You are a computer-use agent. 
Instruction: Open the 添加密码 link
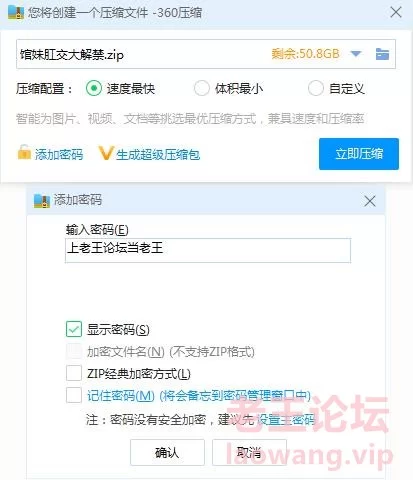pyautogui.click(x=59, y=154)
